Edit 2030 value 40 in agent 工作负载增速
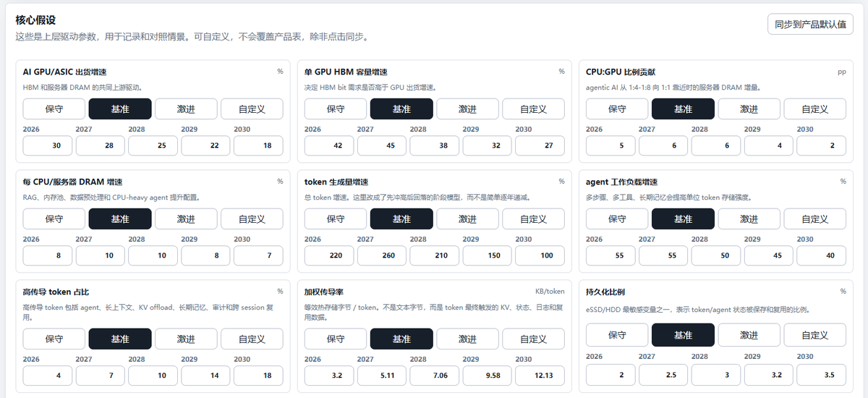The height and width of the screenshot is (398, 868). coord(821,255)
